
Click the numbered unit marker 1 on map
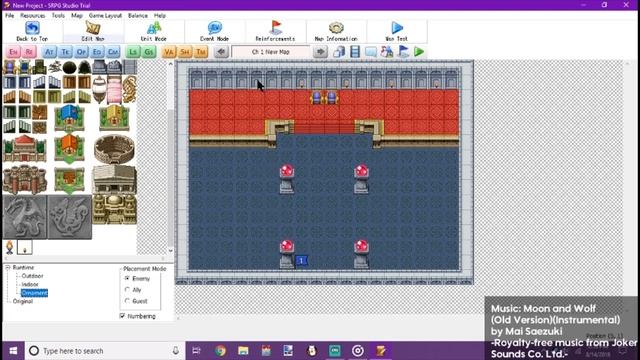302,260
